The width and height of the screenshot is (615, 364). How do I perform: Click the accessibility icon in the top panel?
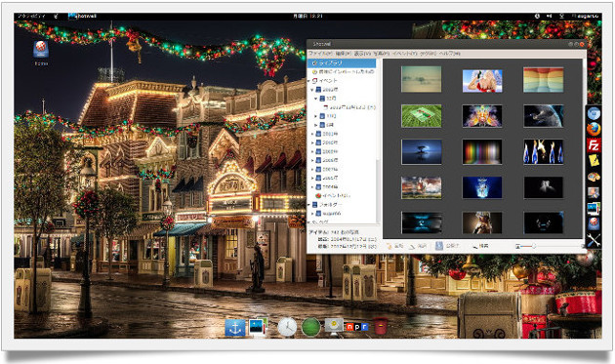click(x=537, y=16)
